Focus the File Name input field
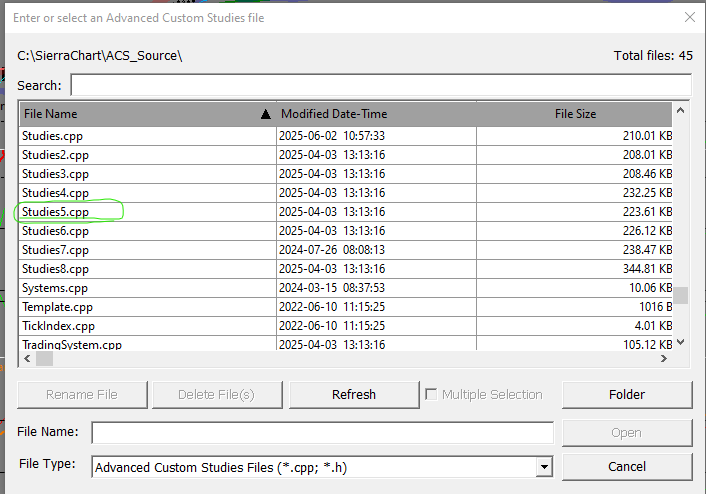Viewport: 706px width, 494px height. coord(322,433)
